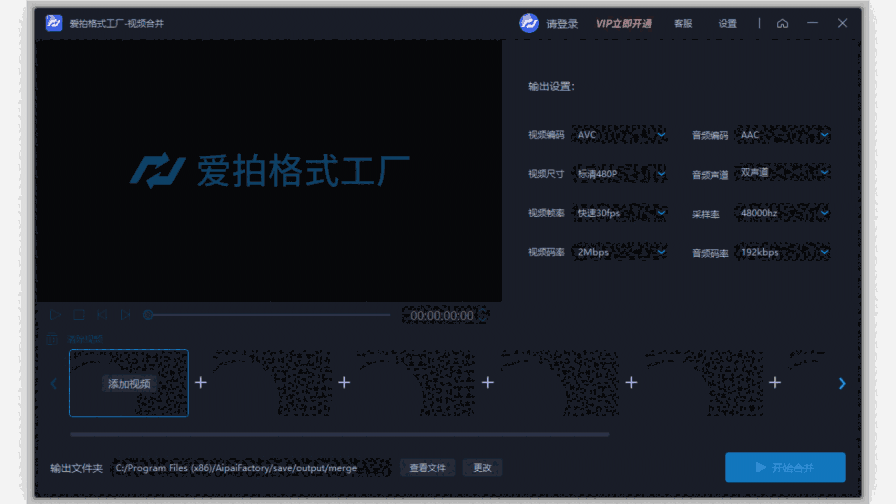This screenshot has width=896, height=504.
Task: Go to home via the house icon
Action: pyautogui.click(x=782, y=23)
